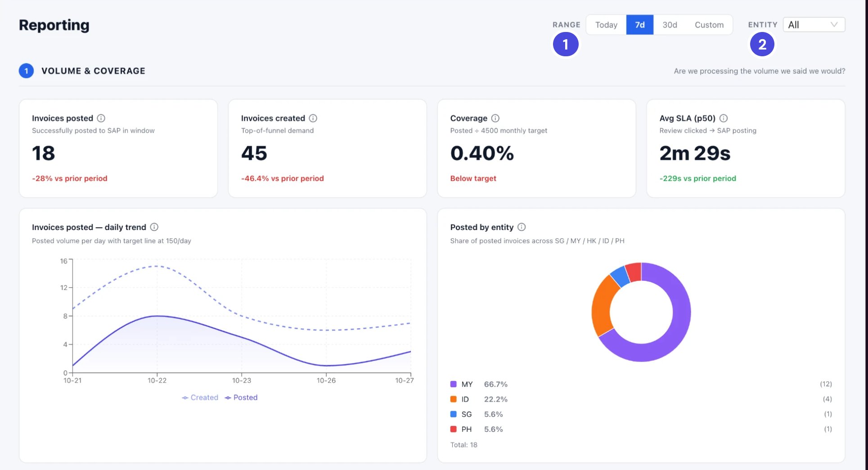Click the (12) count in MY row

826,384
